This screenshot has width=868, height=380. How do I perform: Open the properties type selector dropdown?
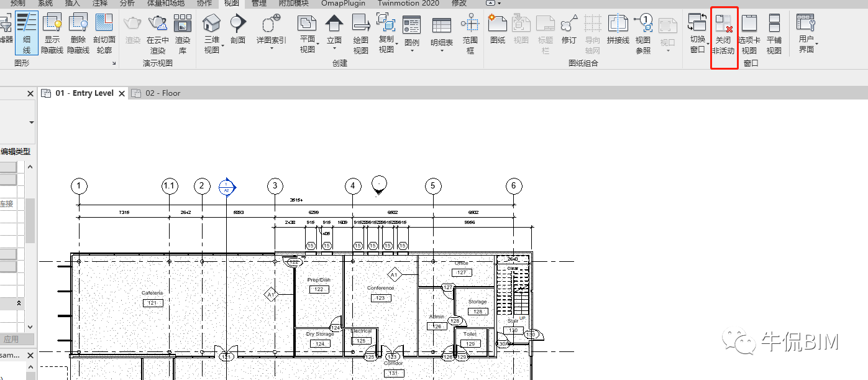pyautogui.click(x=32, y=123)
